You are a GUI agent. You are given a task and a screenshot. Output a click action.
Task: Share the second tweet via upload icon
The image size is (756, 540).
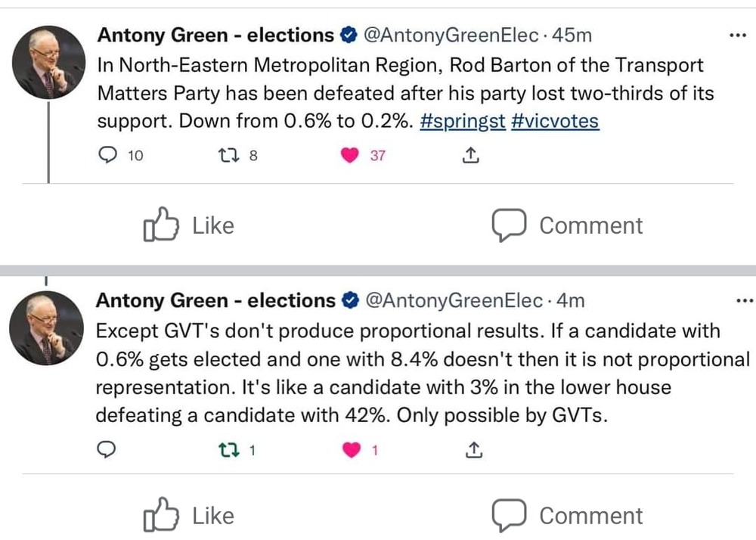[x=472, y=450]
